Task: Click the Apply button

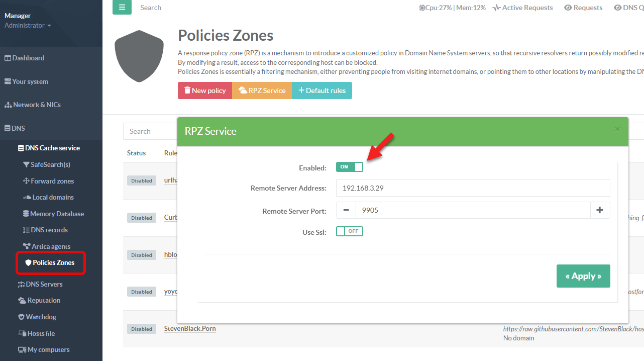Action: point(583,276)
